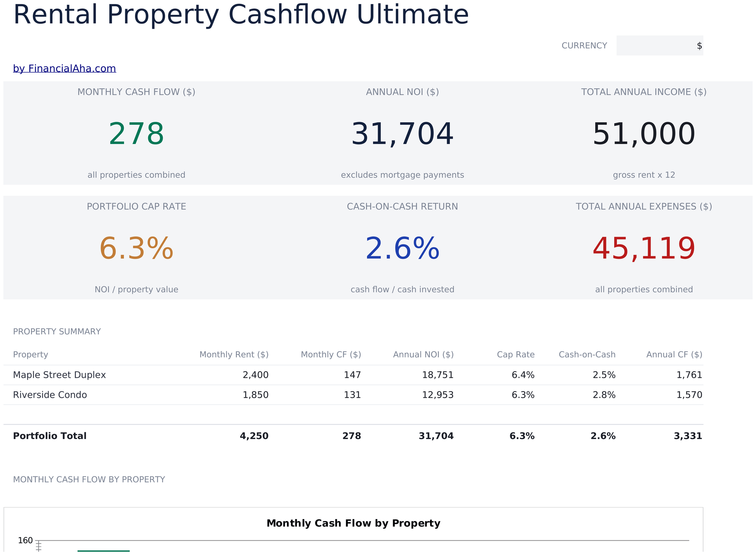Click the 'NOI / property value' note
The image size is (756, 555).
(x=136, y=289)
